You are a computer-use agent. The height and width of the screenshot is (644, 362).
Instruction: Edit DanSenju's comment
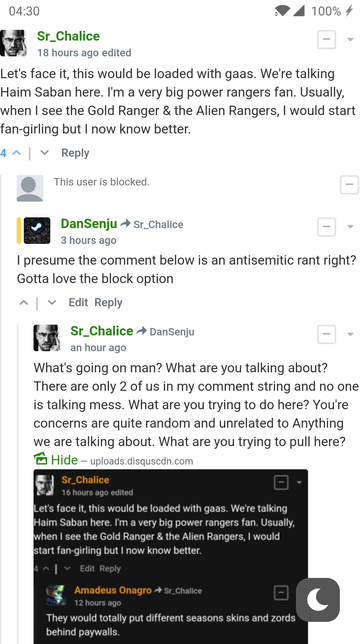click(78, 303)
